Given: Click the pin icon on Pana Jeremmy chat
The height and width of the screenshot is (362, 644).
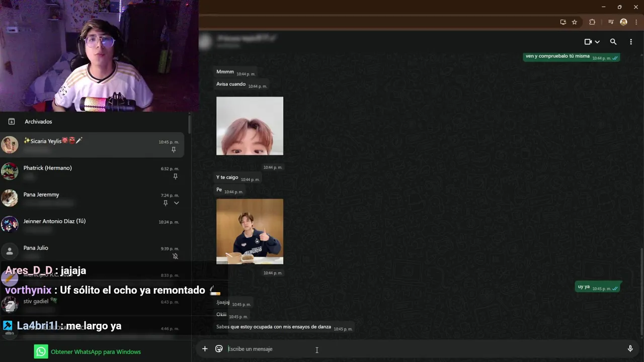Looking at the screenshot, I should click(165, 203).
